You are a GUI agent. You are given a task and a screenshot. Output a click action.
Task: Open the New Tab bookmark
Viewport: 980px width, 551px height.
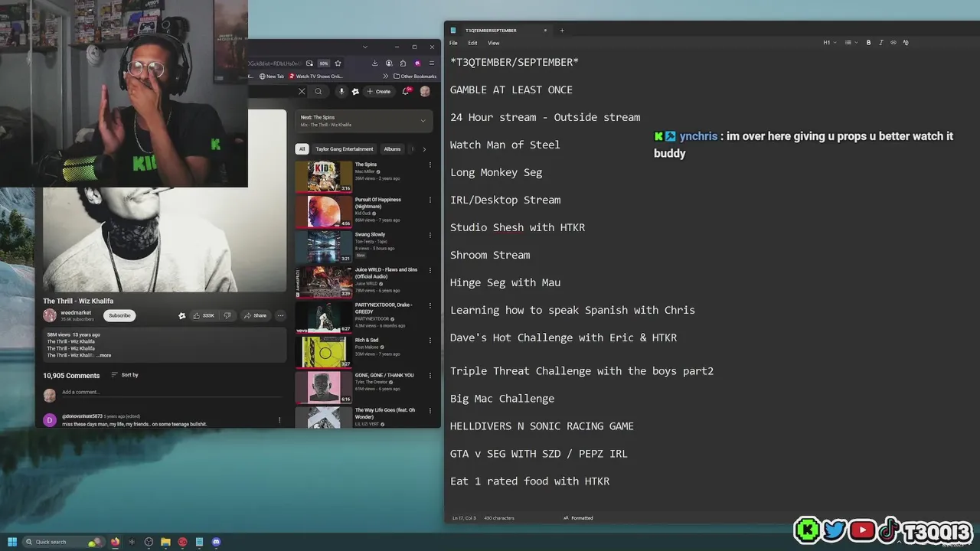272,77
